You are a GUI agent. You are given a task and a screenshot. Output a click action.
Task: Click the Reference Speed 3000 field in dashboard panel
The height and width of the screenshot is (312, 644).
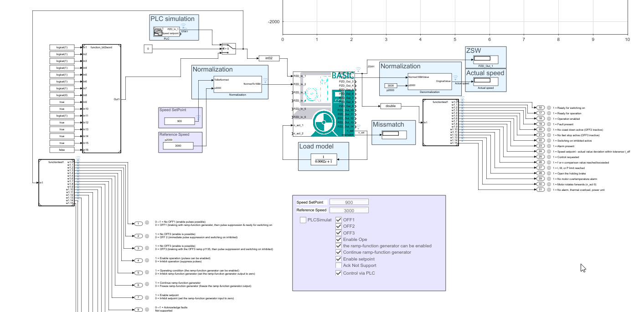[349, 210]
